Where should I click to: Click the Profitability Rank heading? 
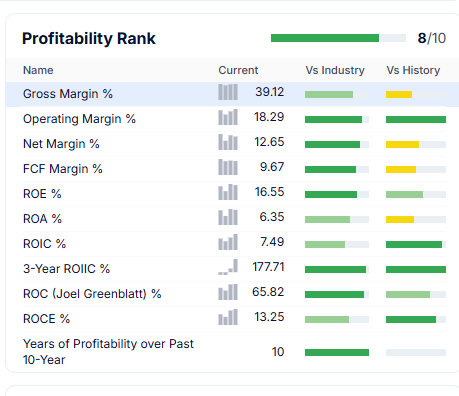pyautogui.click(x=89, y=39)
